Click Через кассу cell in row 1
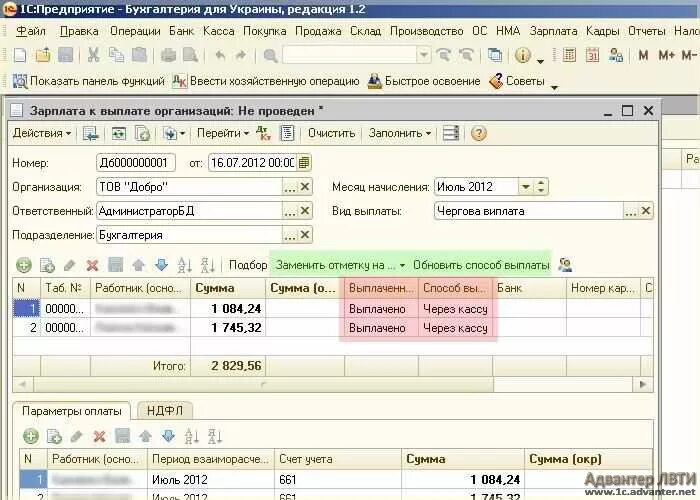700x500 pixels. pyautogui.click(x=456, y=309)
